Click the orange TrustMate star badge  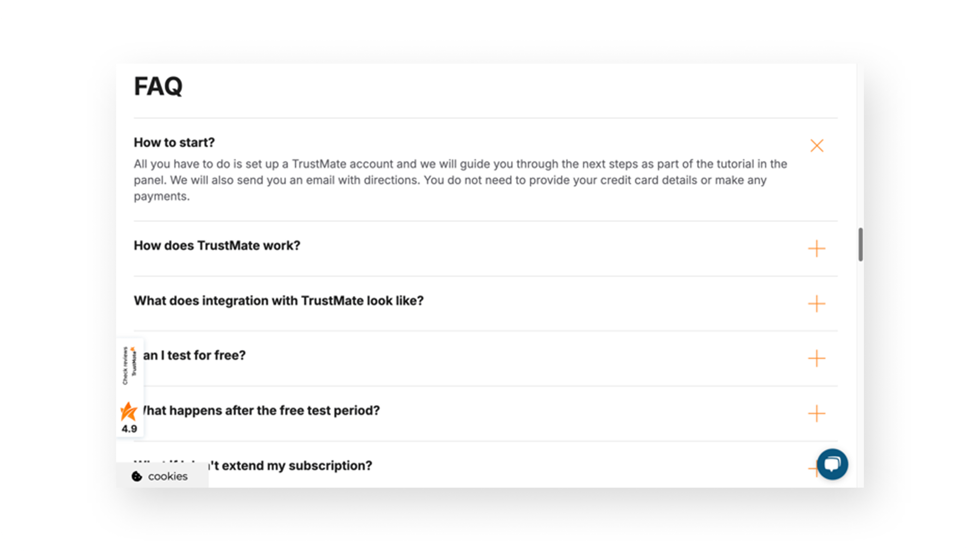tap(129, 412)
